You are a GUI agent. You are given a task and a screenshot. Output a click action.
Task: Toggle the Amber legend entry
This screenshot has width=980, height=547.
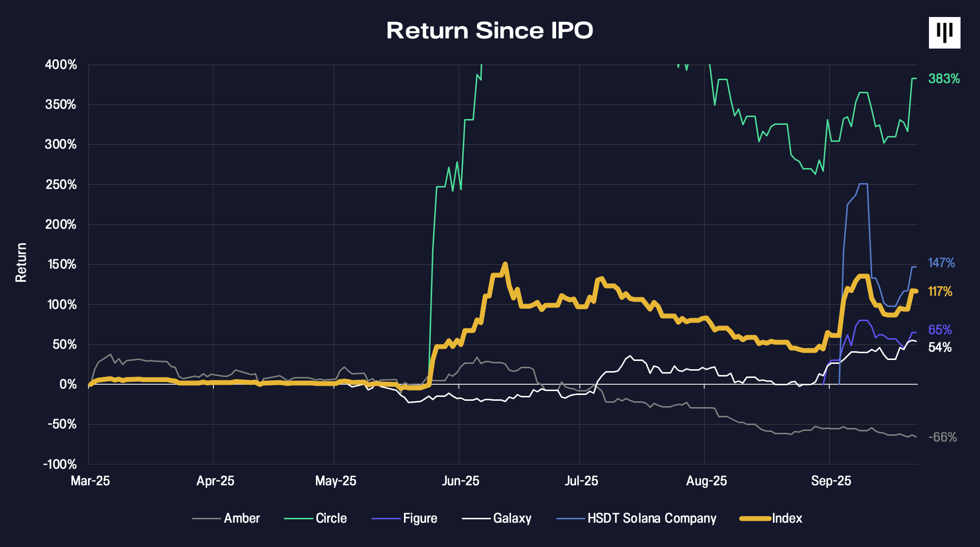point(241,518)
